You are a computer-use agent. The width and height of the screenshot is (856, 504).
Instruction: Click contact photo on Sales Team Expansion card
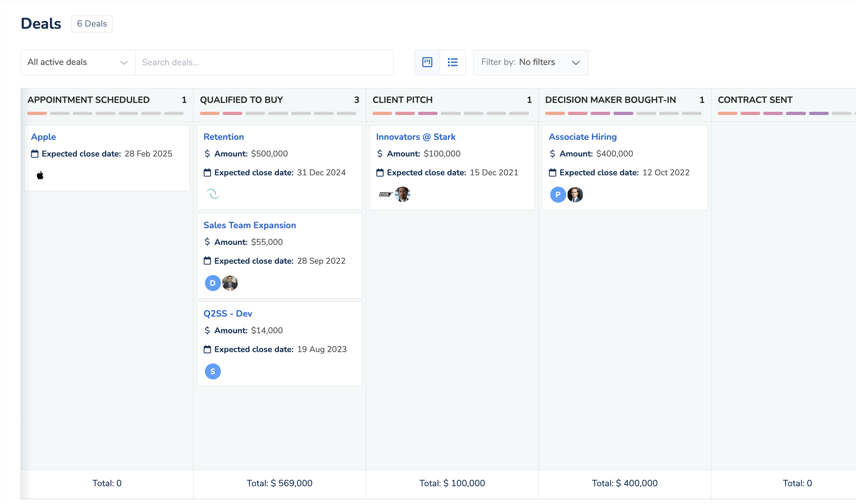click(x=230, y=283)
